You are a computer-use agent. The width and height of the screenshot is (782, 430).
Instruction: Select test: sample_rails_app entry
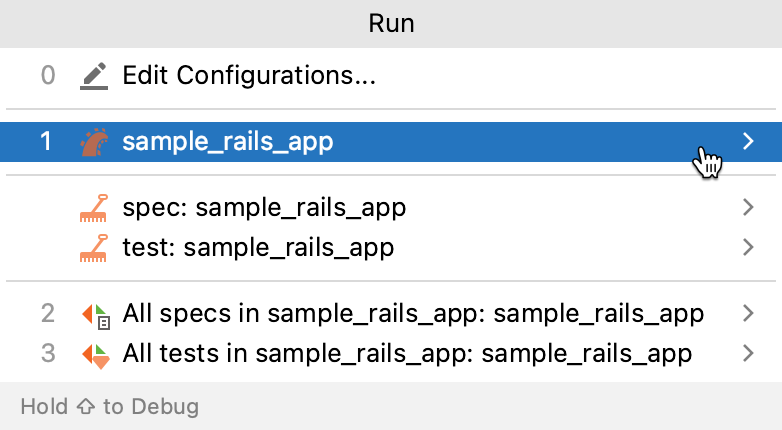(x=258, y=246)
